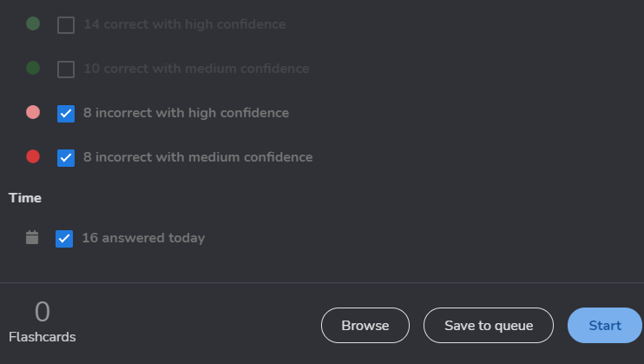Click the Time section heading
This screenshot has width=644, height=364.
click(25, 198)
